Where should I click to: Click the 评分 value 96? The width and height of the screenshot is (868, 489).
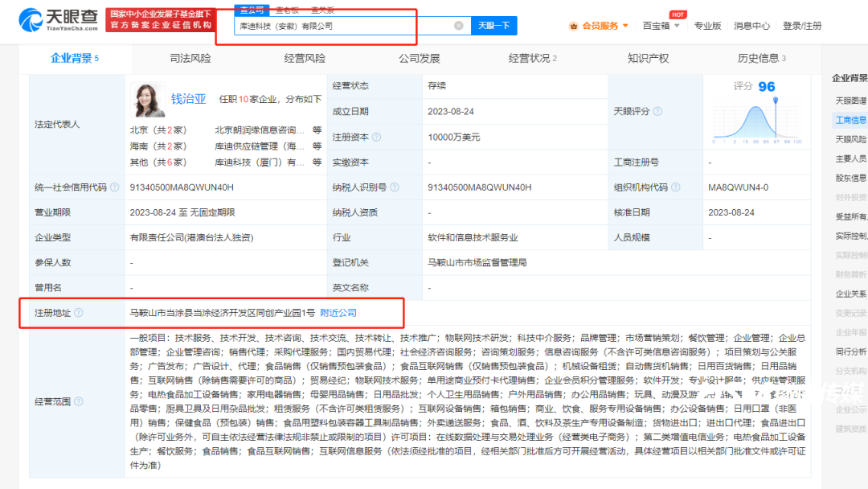pos(767,86)
